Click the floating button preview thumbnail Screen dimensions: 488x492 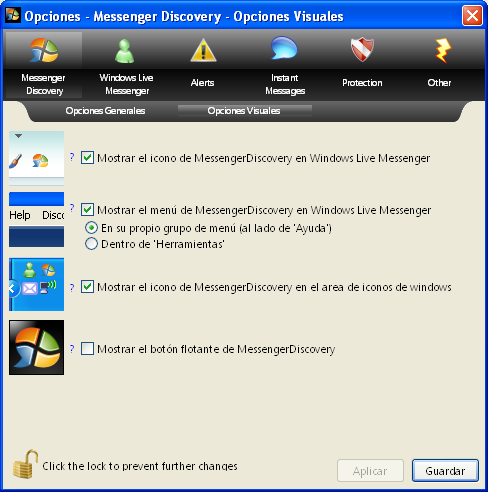36,347
